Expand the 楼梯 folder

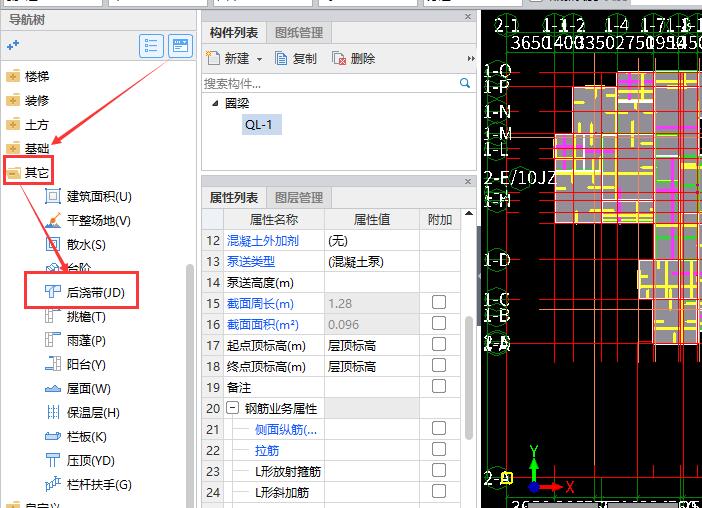point(13,76)
